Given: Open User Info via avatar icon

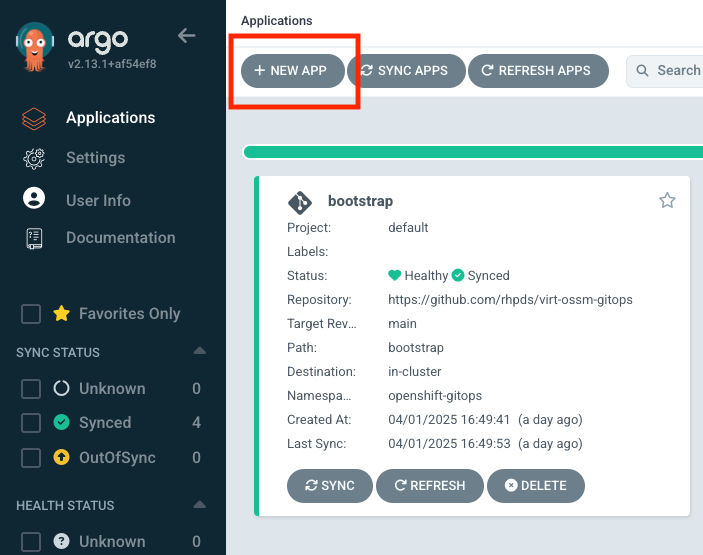Looking at the screenshot, I should (x=34, y=198).
